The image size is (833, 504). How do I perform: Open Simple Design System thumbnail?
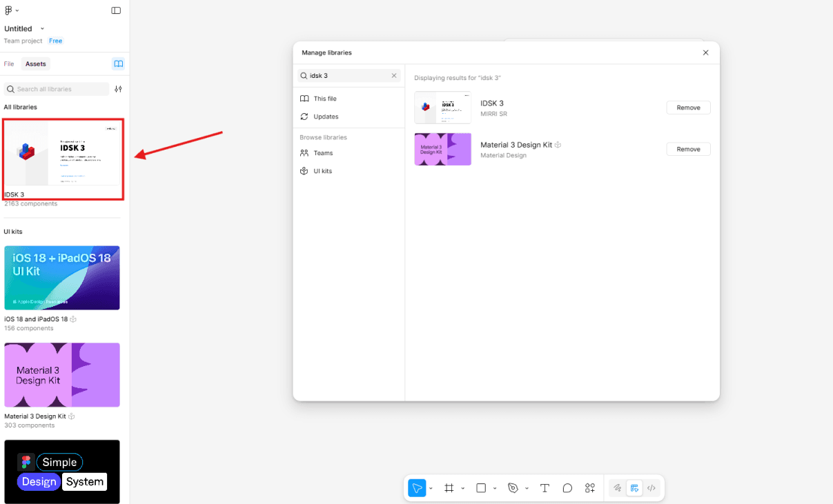[x=62, y=472]
